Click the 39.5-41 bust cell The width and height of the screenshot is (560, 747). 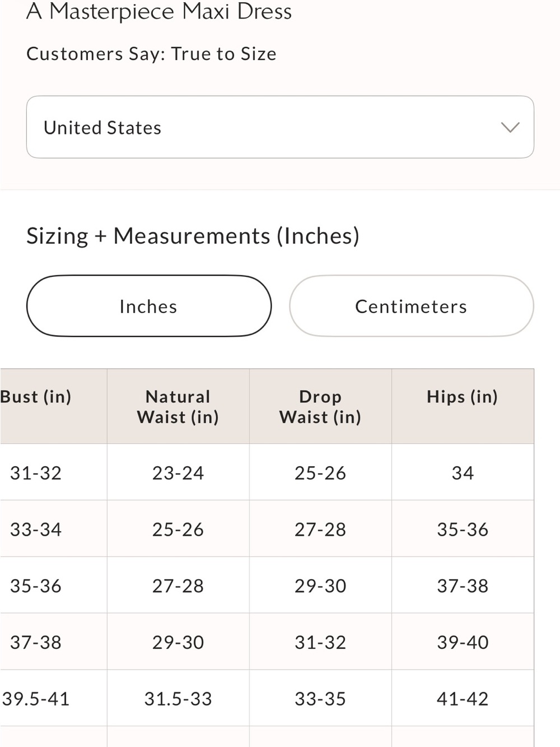(53, 699)
